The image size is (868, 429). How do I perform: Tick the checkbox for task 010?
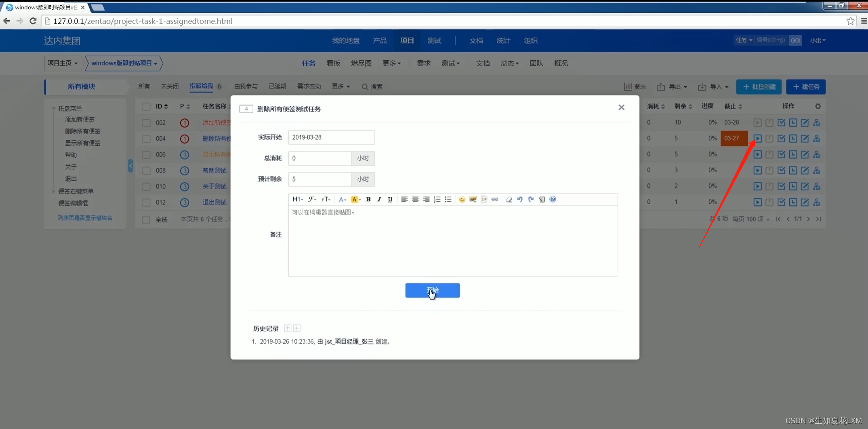coord(146,186)
